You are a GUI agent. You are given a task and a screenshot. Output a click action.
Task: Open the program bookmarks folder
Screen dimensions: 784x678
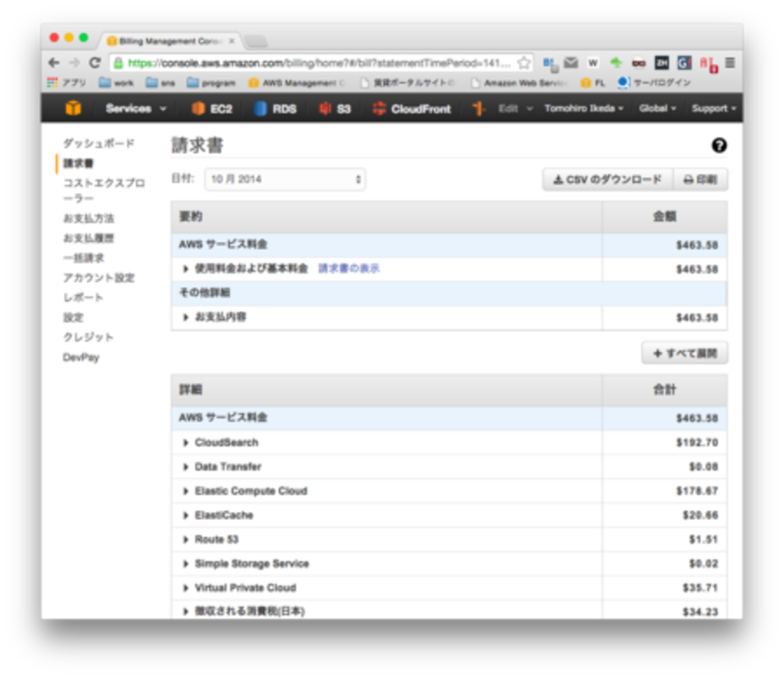click(211, 83)
